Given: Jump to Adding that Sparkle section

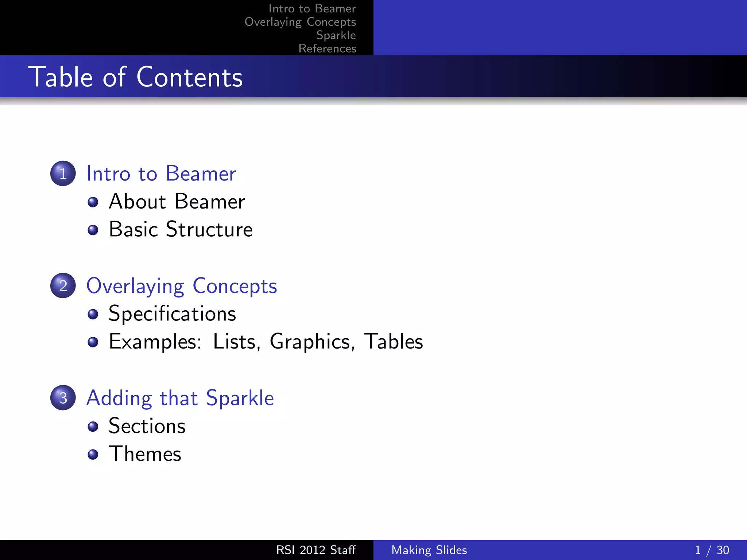Looking at the screenshot, I should [180, 398].
